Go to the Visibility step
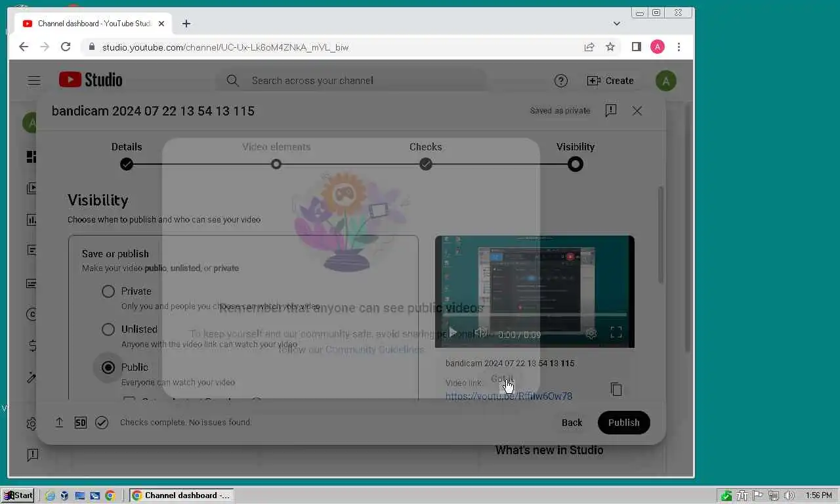Viewport: 840px width, 504px height. (x=576, y=156)
